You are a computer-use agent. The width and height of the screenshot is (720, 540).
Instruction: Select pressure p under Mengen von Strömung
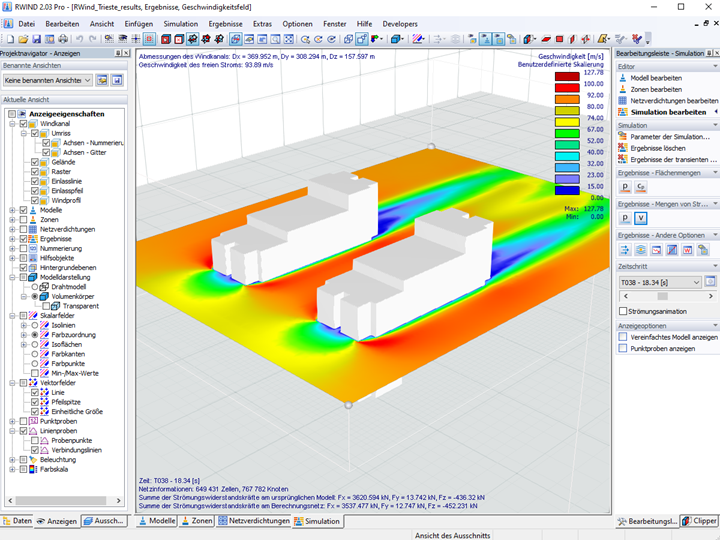coord(625,218)
